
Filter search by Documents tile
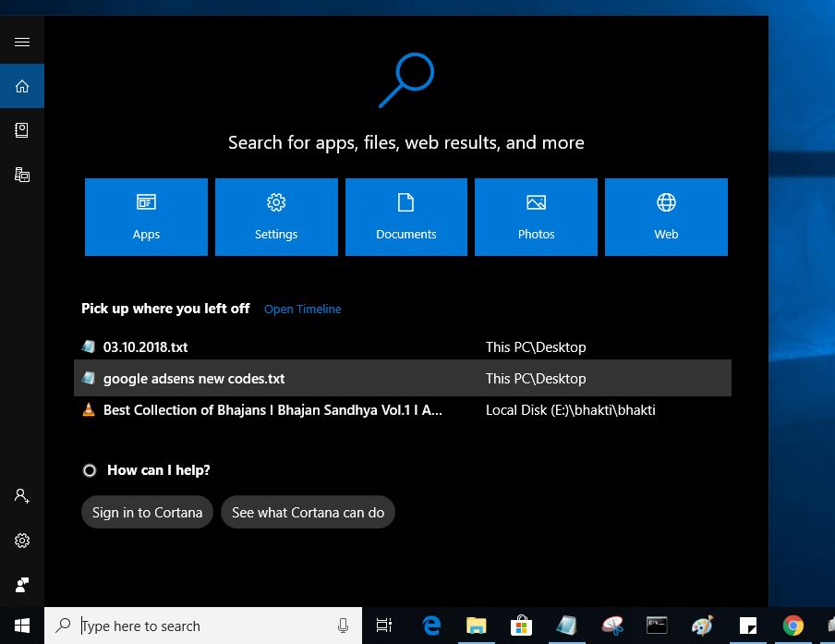tap(406, 217)
